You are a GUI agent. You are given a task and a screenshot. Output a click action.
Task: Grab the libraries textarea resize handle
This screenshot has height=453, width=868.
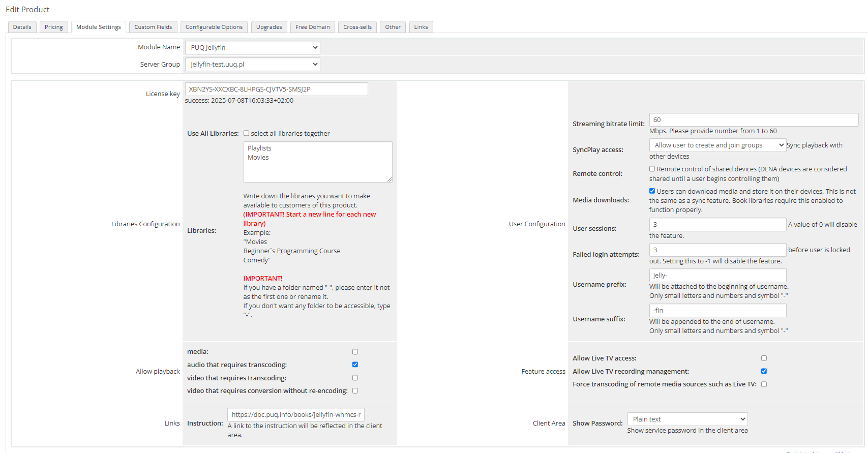(390, 179)
